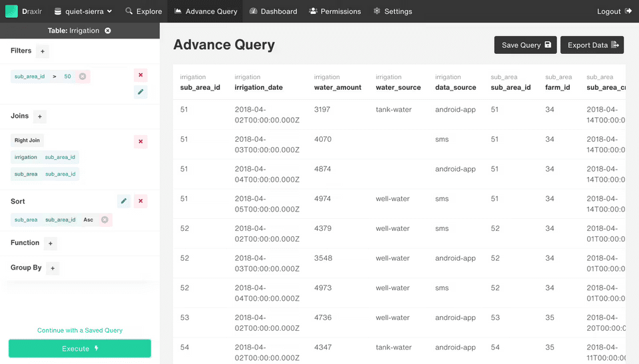Click the farm_id column header

(x=558, y=87)
